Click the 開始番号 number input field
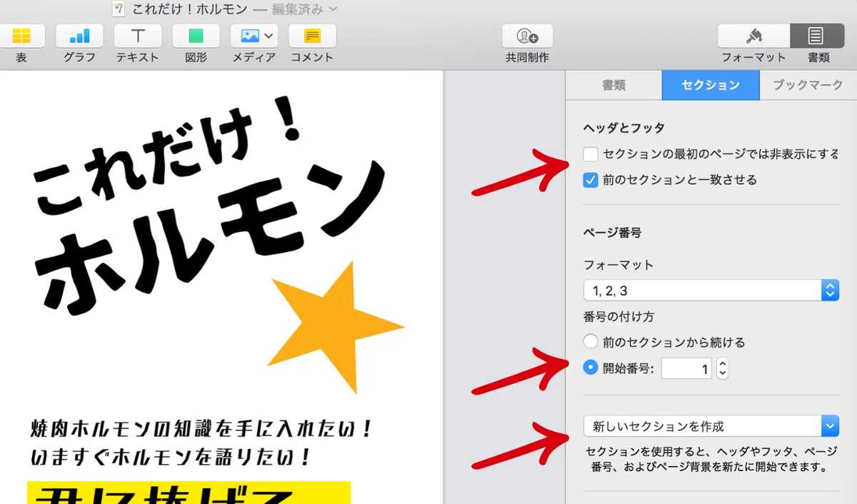857x504 pixels. coord(686,368)
